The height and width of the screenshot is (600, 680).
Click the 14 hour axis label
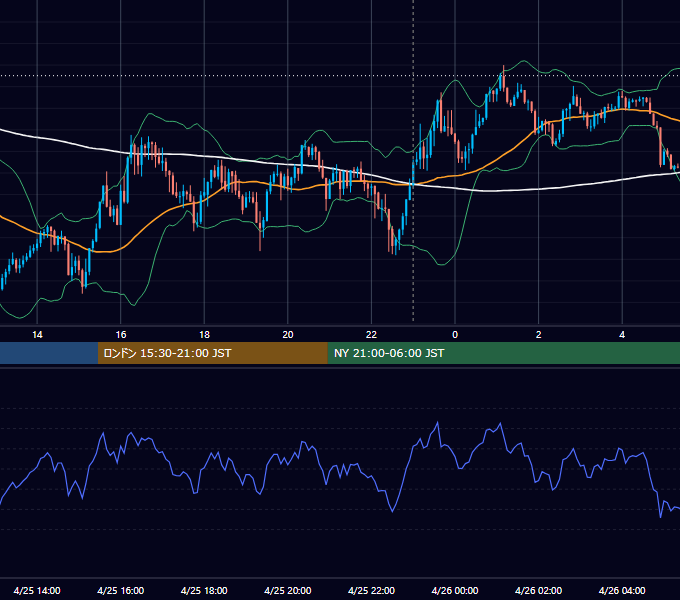37,335
